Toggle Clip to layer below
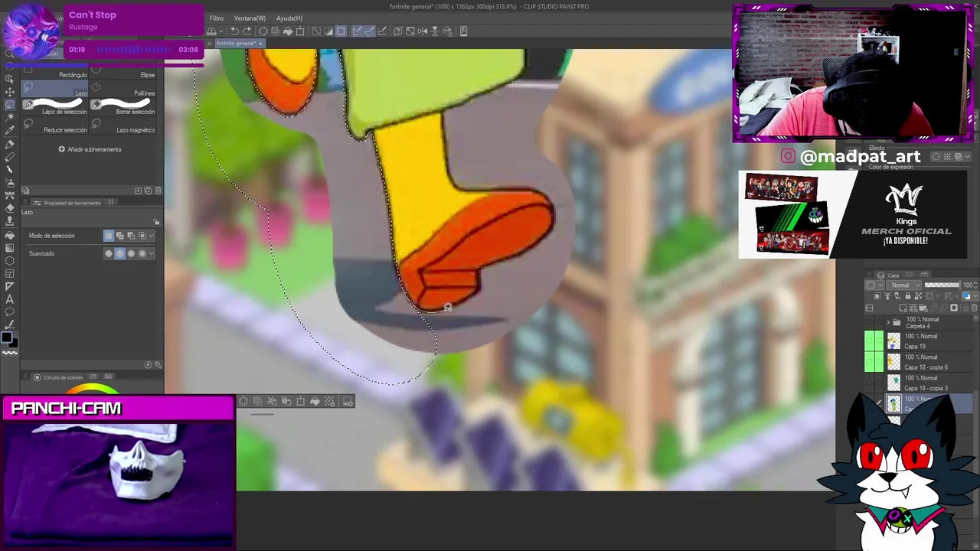Screen dimensions: 980x551 [877, 295]
